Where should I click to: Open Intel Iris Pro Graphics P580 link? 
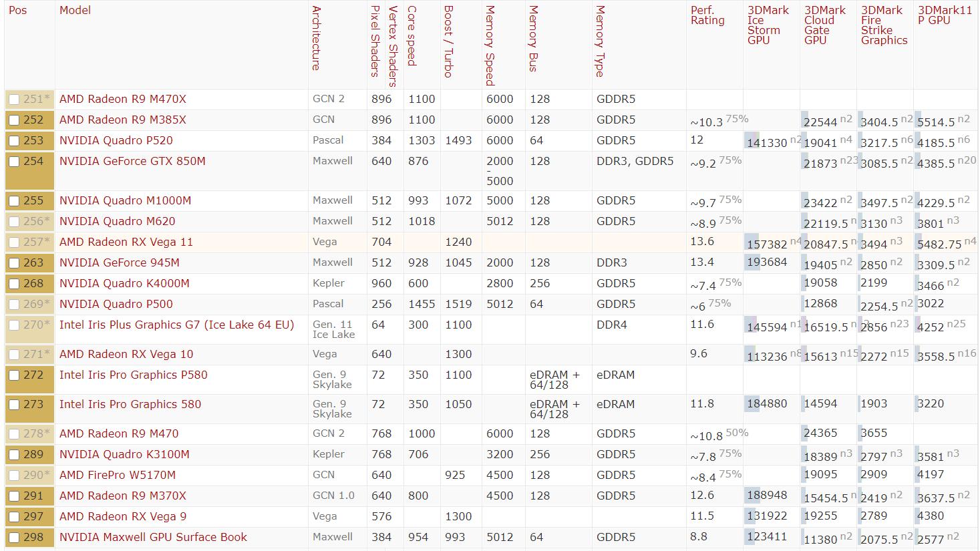point(134,375)
